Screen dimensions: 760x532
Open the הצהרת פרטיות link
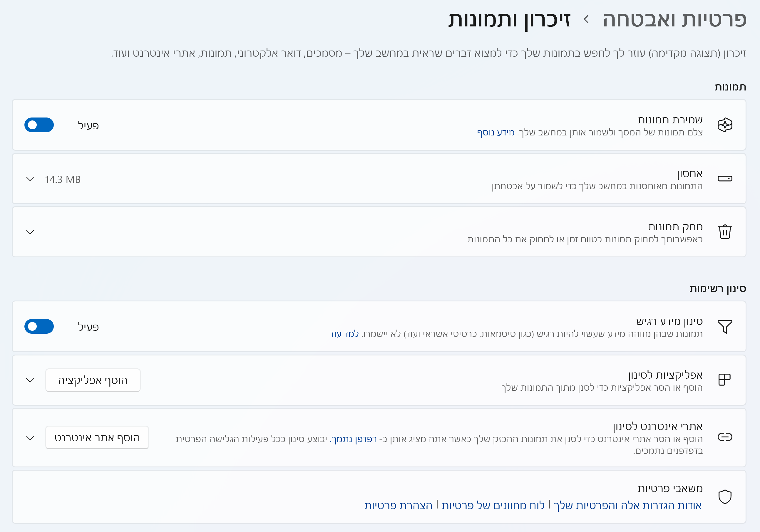coord(399,505)
